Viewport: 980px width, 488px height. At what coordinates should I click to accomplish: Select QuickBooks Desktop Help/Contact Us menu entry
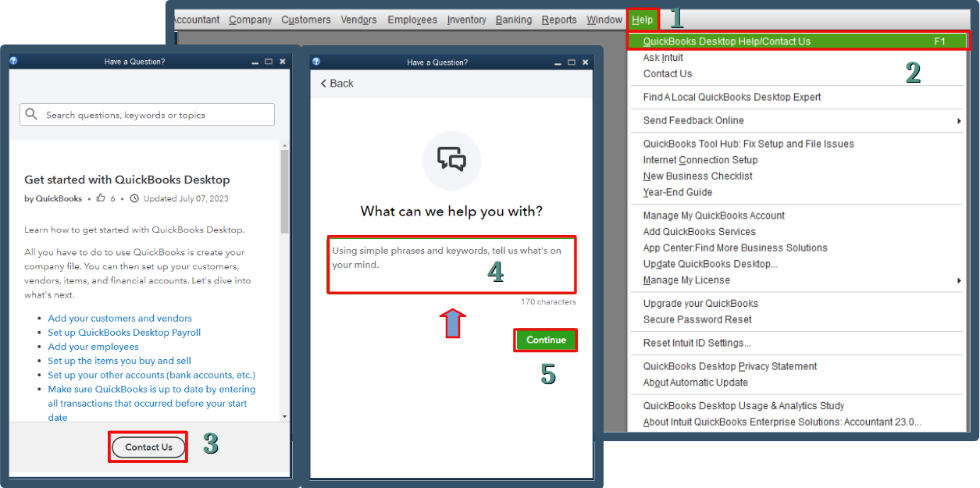(x=798, y=41)
